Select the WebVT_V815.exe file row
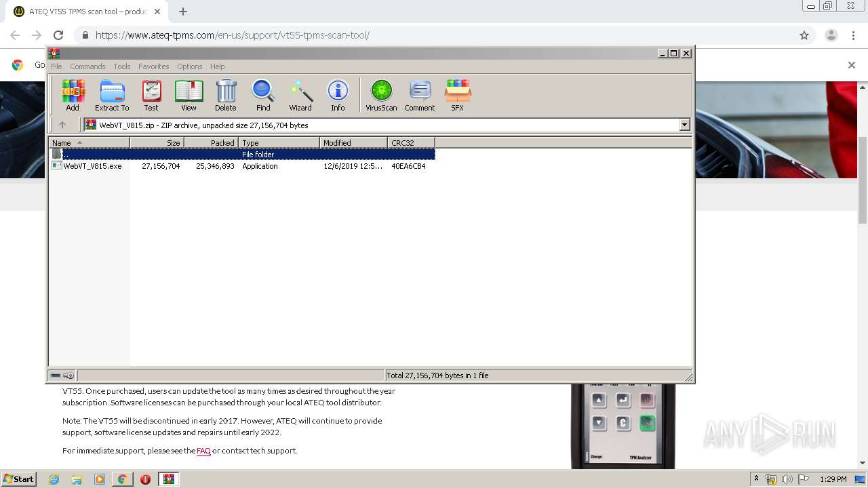 242,166
